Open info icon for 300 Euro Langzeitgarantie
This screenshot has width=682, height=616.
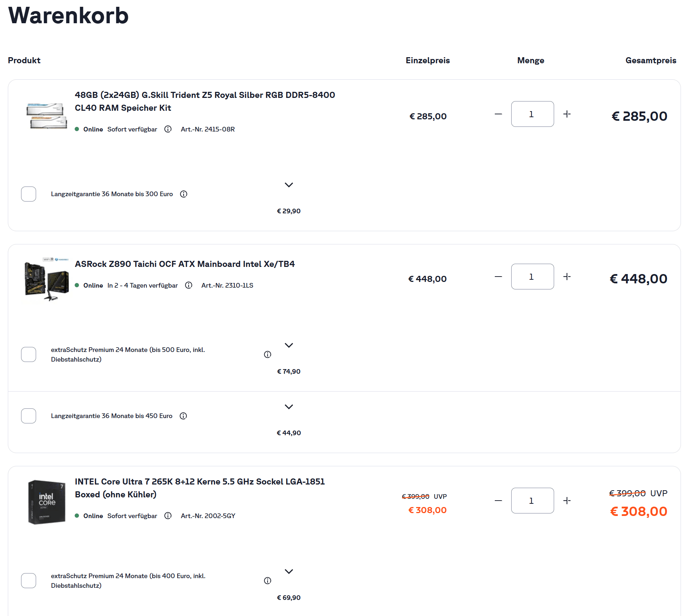click(x=184, y=194)
